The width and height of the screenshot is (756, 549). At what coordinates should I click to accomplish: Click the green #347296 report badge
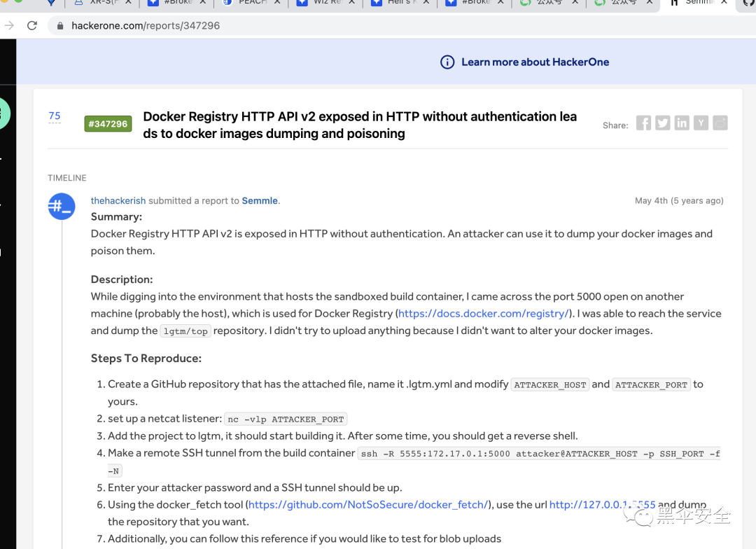108,124
